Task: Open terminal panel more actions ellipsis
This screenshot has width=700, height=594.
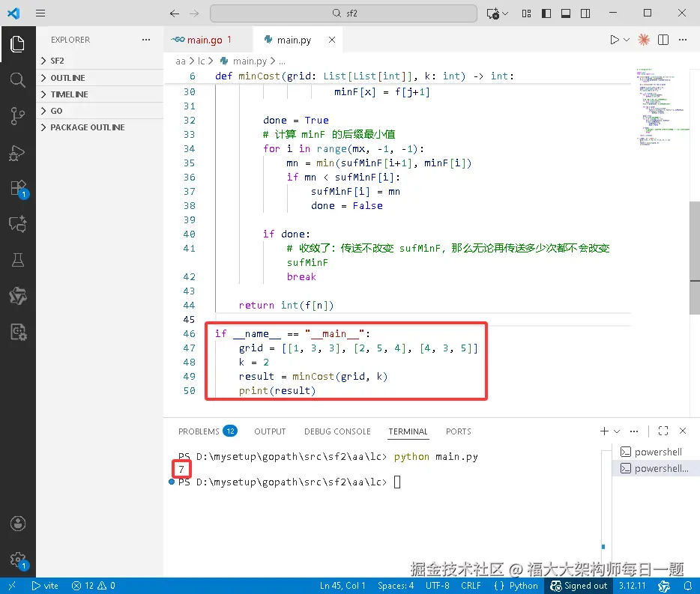Action: [x=634, y=431]
